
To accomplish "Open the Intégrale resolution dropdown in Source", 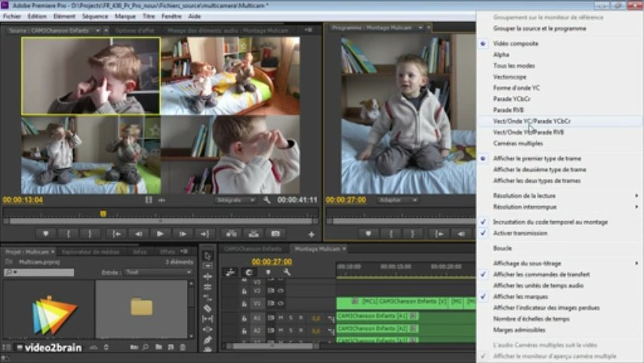I will tap(235, 200).
